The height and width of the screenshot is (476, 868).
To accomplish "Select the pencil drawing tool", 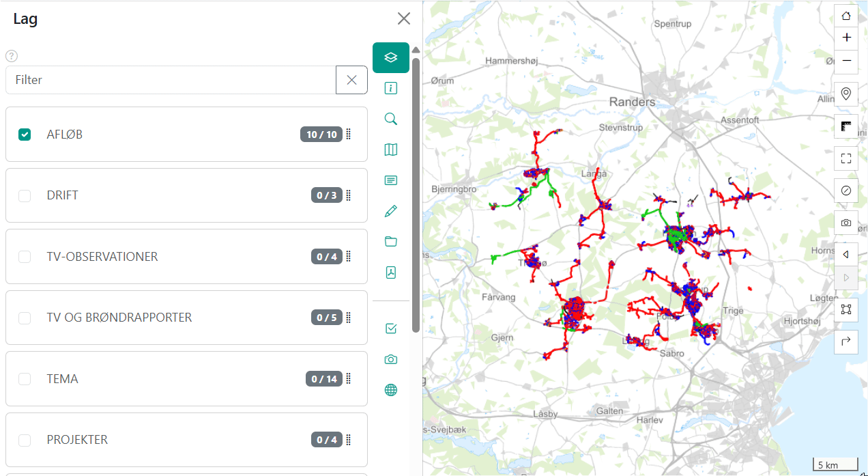I will (391, 211).
